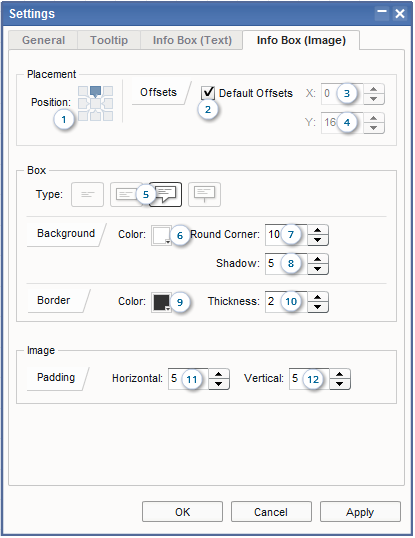Increase the Round Corner value

pos(318,230)
